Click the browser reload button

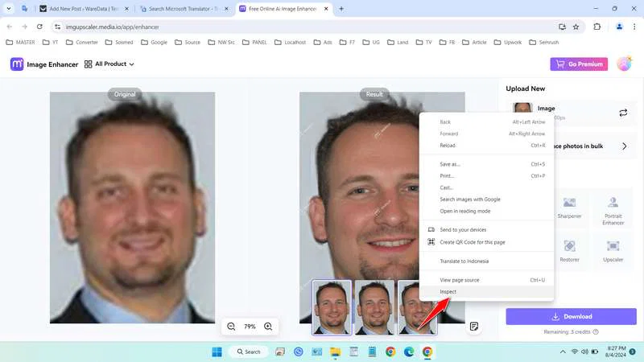pos(39,27)
